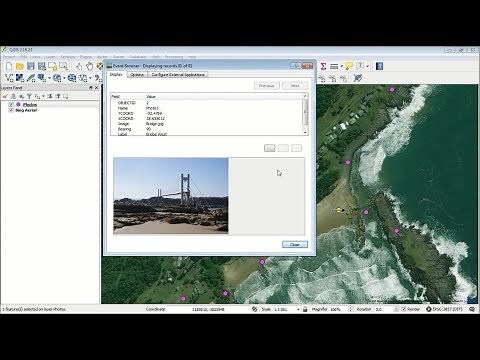The width and height of the screenshot is (480, 360).
Task: Select the Bing Aerial layer name
Action: [x=26, y=110]
